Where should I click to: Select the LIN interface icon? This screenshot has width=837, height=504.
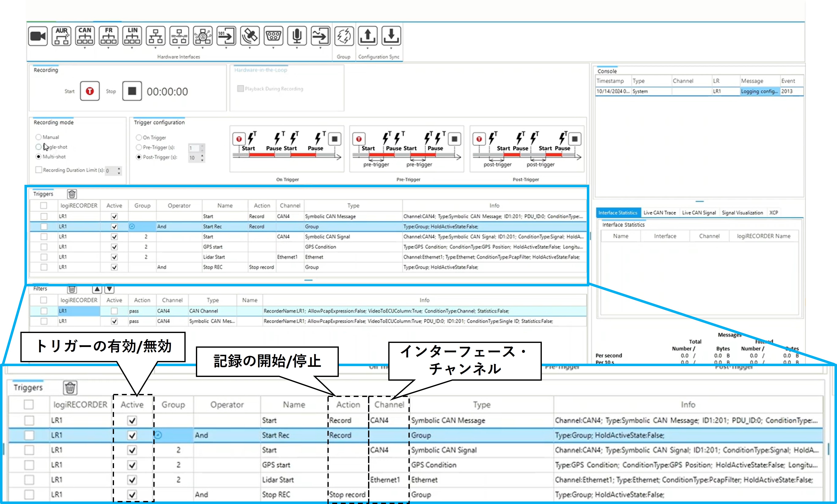tap(132, 36)
